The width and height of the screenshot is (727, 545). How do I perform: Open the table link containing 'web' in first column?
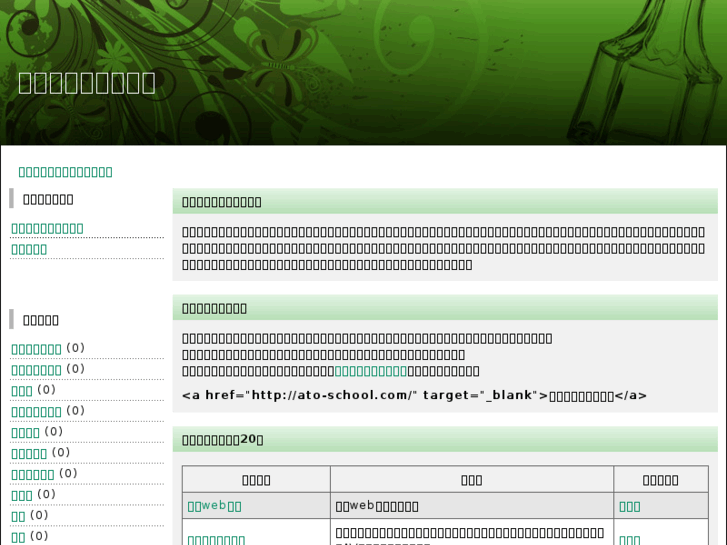coord(214,506)
